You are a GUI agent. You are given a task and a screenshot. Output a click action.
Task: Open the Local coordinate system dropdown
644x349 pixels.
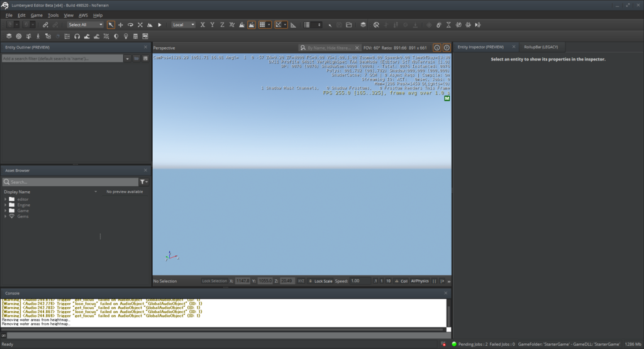(183, 25)
